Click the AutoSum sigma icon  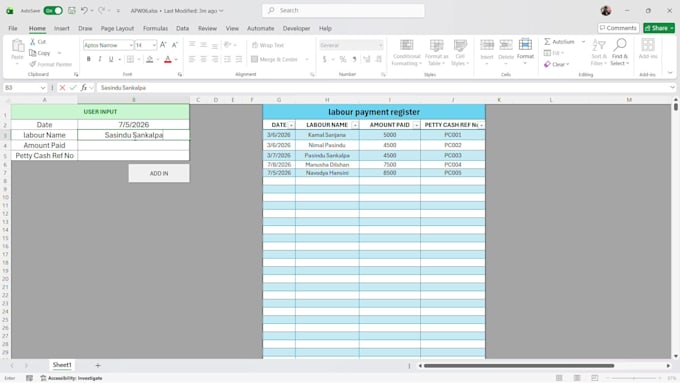(x=547, y=42)
